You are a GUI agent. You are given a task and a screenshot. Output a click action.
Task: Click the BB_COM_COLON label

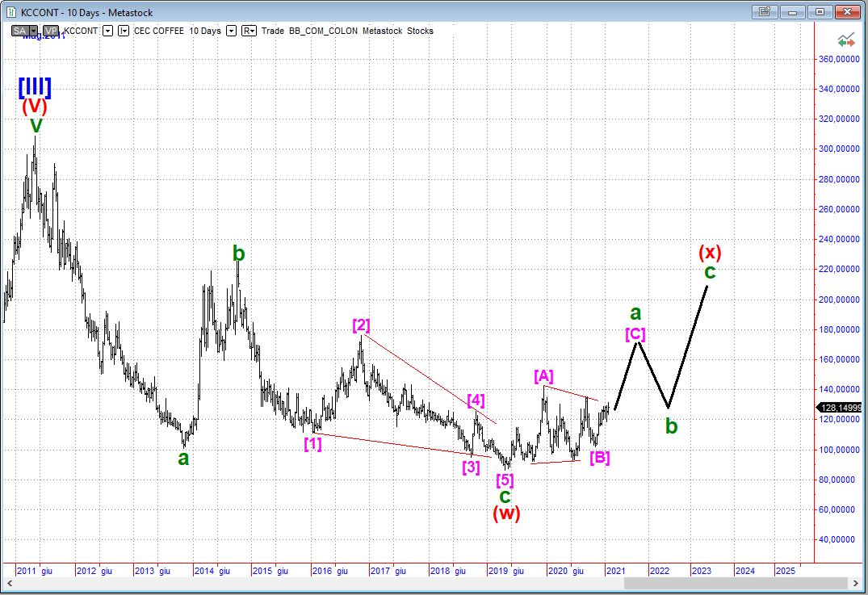[323, 31]
